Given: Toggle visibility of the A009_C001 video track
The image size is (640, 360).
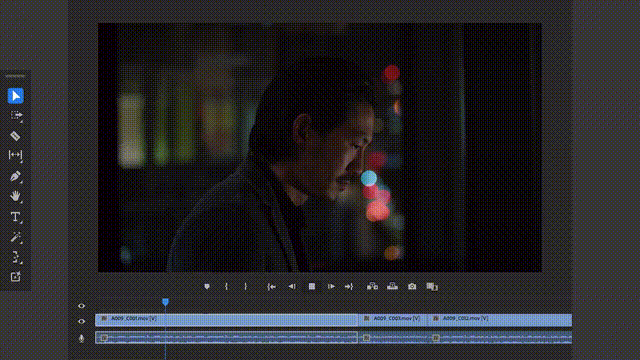Looking at the screenshot, I should tap(81, 321).
